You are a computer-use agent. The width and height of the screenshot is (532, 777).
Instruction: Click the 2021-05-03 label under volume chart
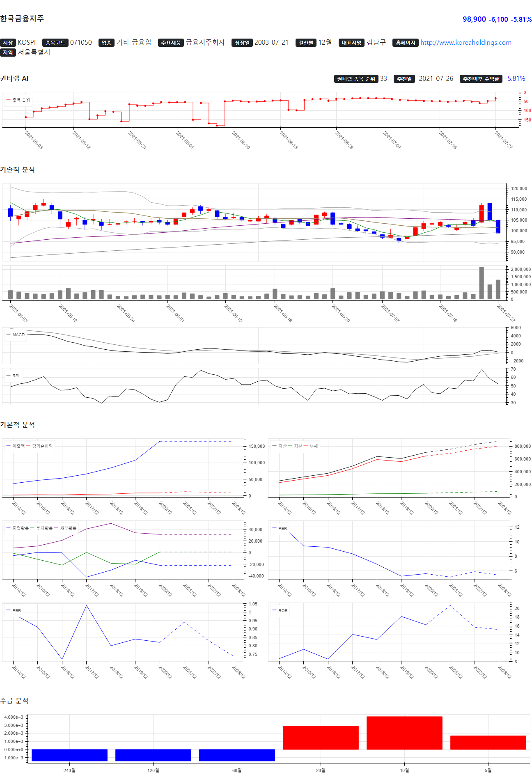tap(18, 313)
